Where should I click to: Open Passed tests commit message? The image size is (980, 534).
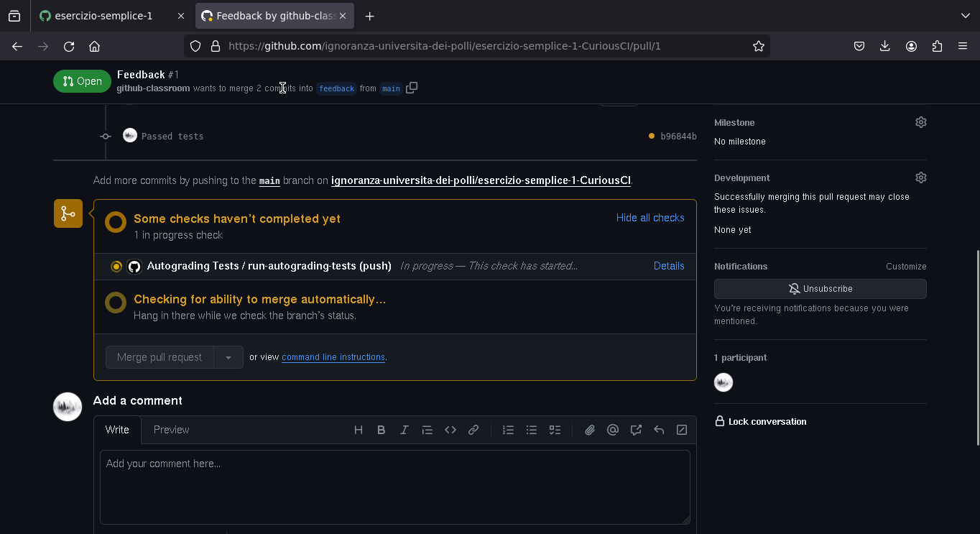(172, 137)
